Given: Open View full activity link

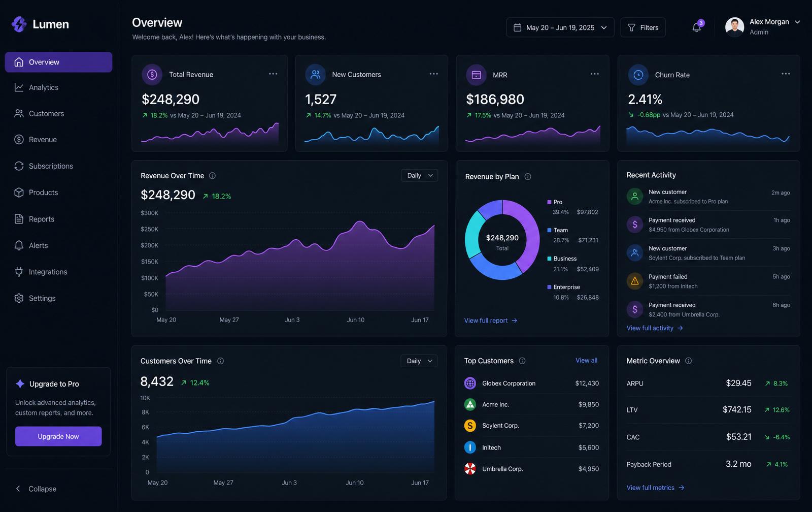Looking at the screenshot, I should 655,328.
